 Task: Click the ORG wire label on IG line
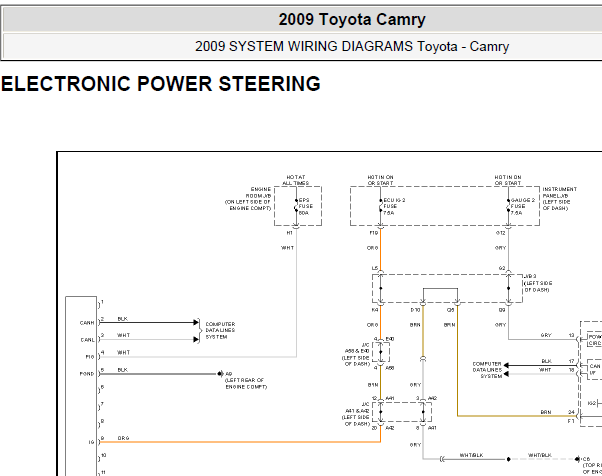(123, 438)
